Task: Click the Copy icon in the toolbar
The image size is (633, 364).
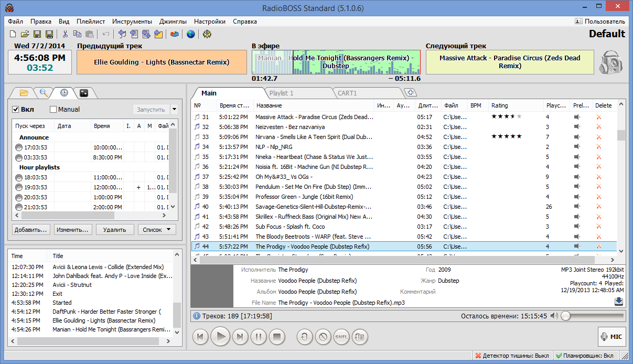Action: coord(77,34)
